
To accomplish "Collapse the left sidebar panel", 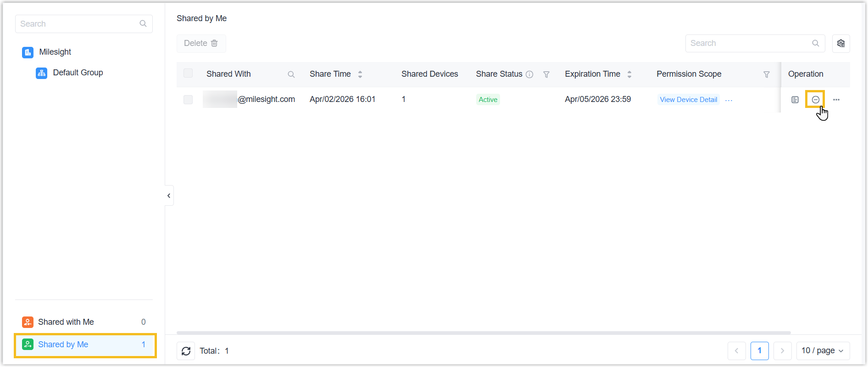I will pos(169,196).
